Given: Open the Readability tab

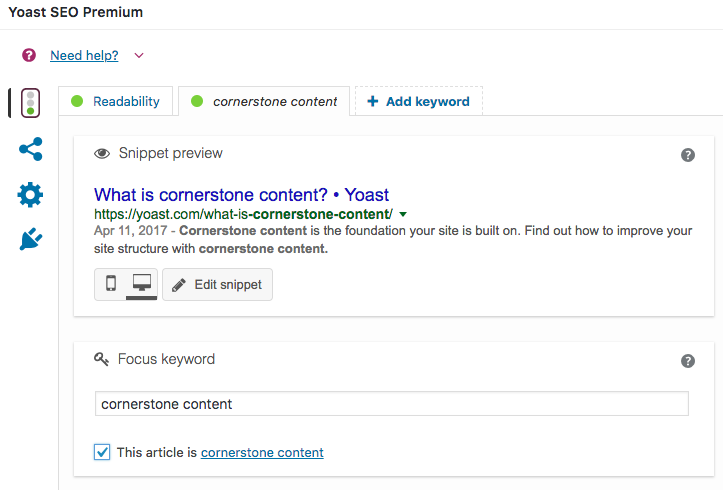Looking at the screenshot, I should coord(115,101).
